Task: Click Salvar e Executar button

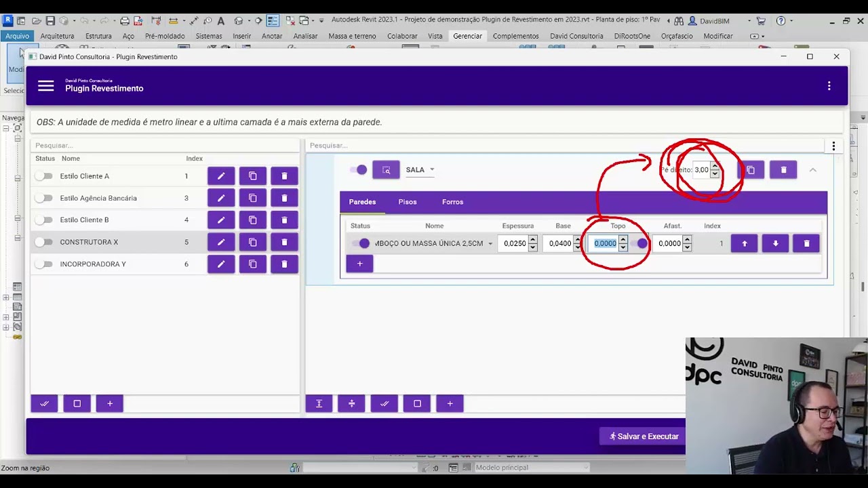Action: 644,436
